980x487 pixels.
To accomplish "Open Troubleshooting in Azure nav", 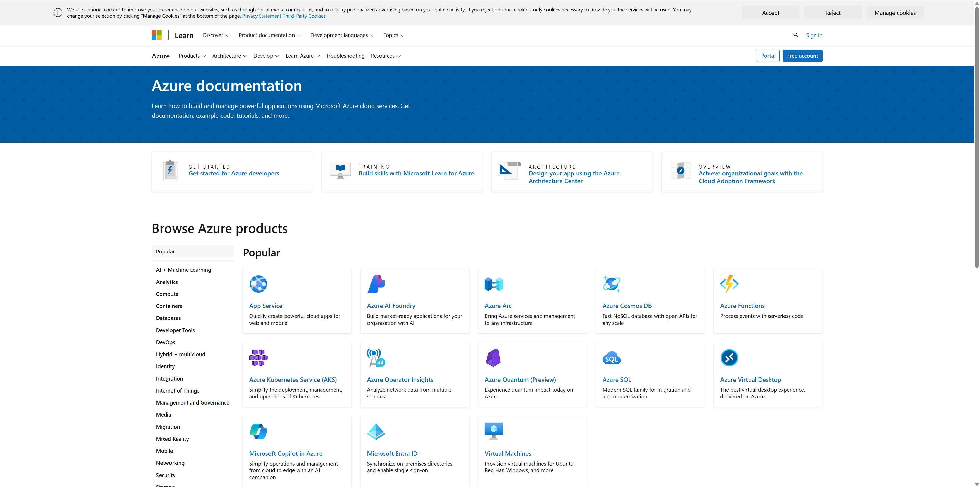I will (x=345, y=56).
